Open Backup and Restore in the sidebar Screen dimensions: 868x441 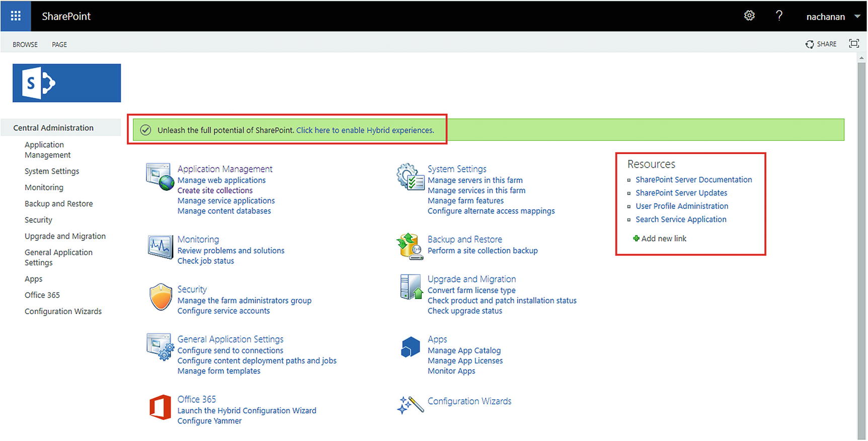click(x=59, y=203)
